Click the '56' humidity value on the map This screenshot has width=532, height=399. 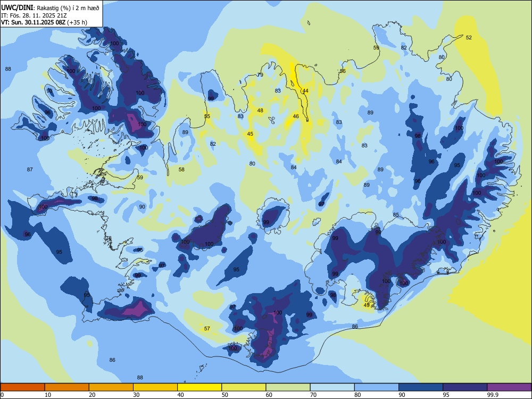[x=343, y=71]
